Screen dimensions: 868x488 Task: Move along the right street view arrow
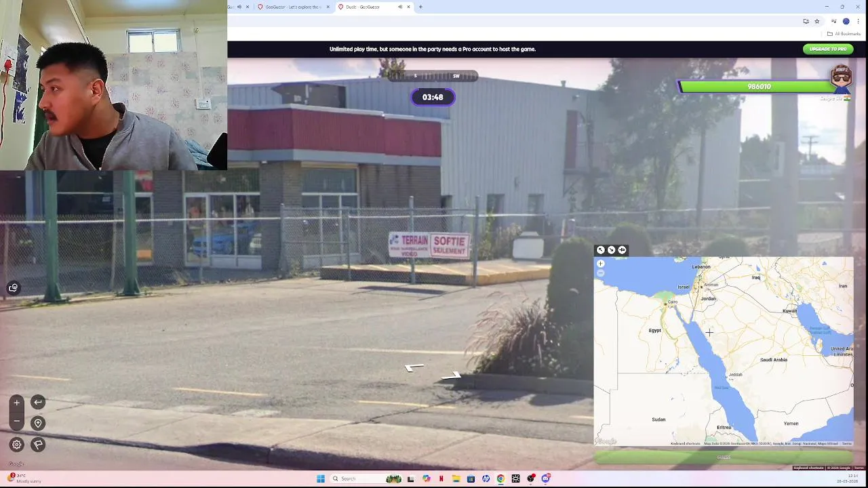(x=451, y=375)
